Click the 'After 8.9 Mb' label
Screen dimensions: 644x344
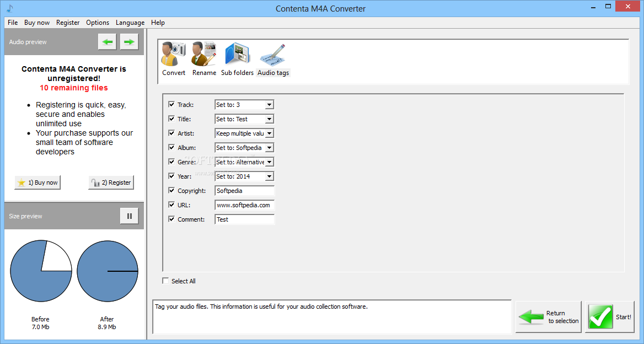click(x=107, y=323)
